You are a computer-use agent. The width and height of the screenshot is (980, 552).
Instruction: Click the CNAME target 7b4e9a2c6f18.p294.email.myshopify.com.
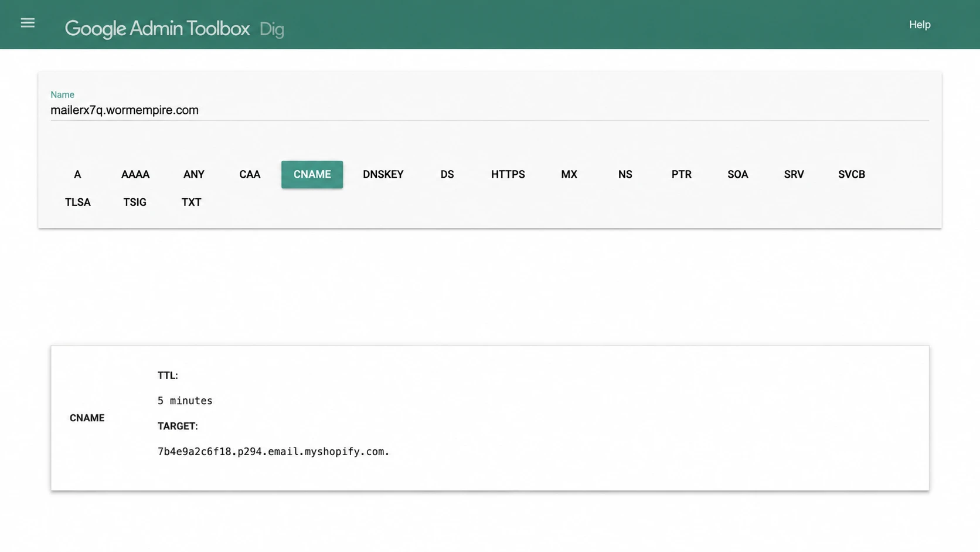click(x=274, y=452)
